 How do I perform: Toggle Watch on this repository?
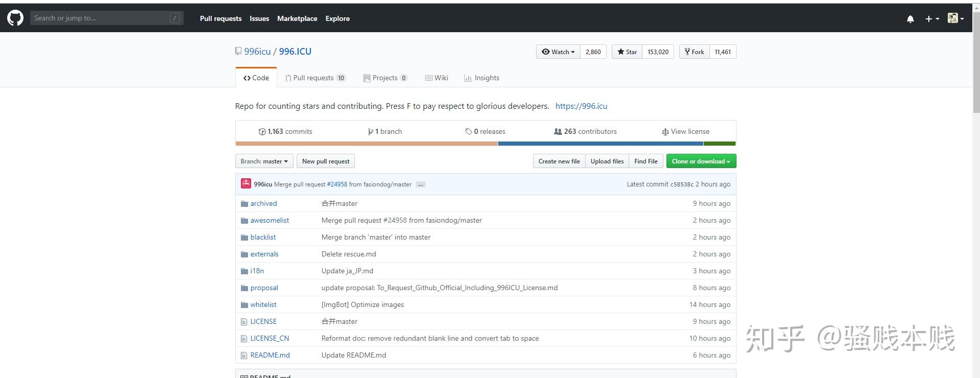tap(558, 52)
